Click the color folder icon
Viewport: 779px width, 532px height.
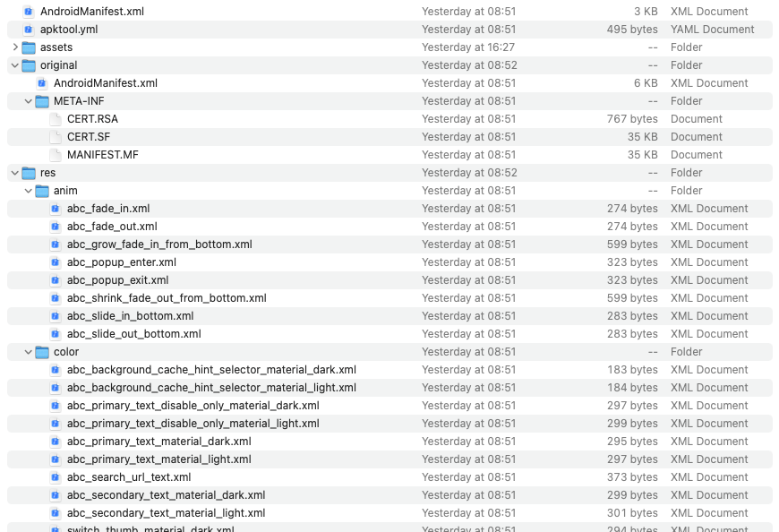[42, 352]
